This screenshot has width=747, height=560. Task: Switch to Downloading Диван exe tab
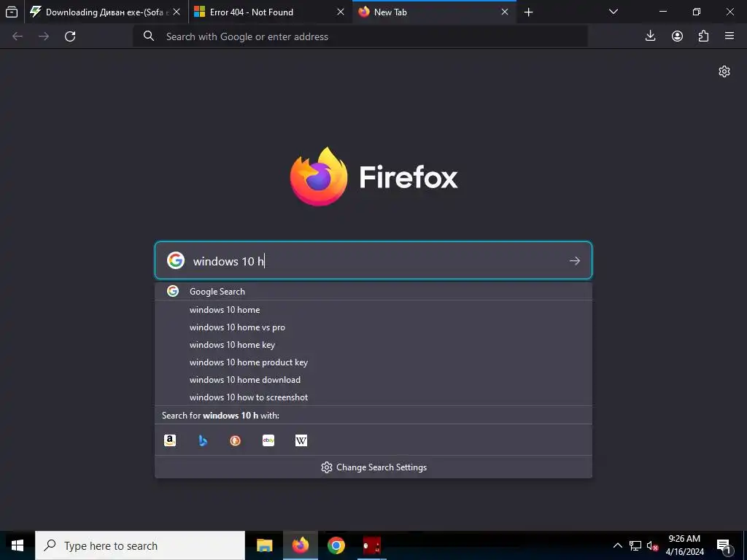tap(106, 12)
